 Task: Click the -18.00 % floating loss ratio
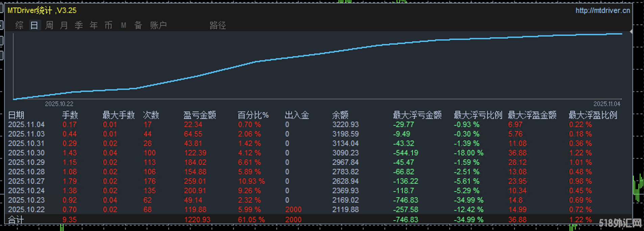pyautogui.click(x=469, y=153)
